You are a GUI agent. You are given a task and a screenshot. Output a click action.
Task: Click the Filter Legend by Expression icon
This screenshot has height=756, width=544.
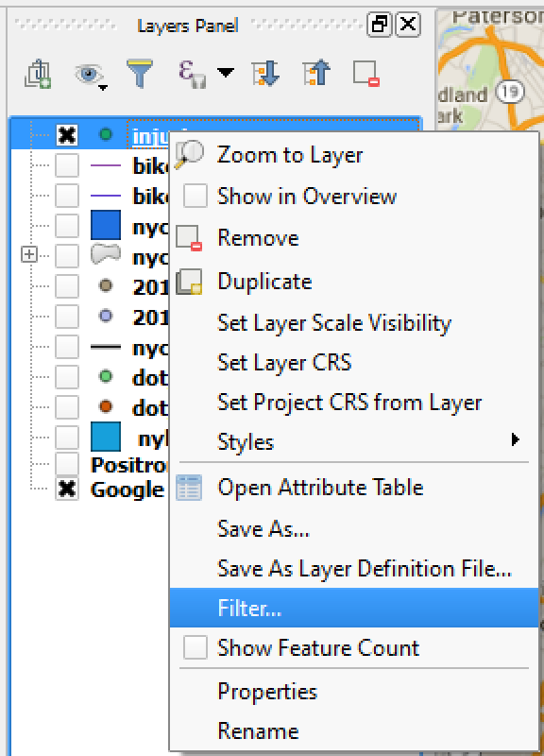tap(193, 74)
